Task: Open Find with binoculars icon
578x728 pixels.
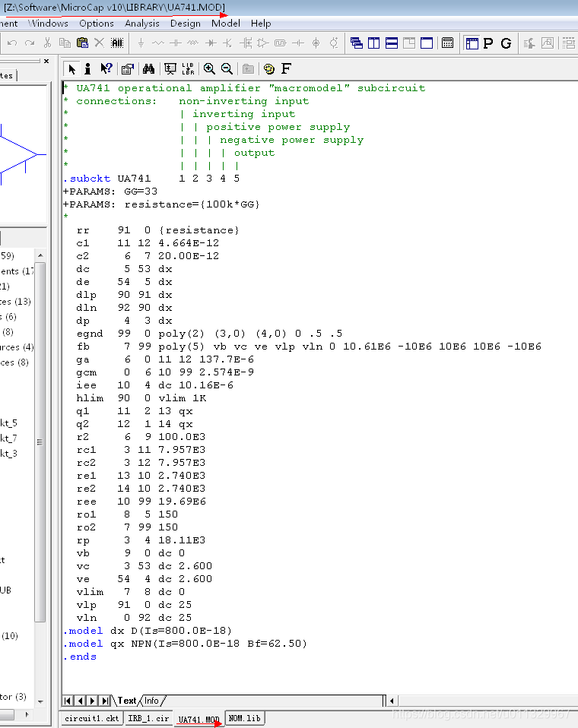Action: pos(148,69)
